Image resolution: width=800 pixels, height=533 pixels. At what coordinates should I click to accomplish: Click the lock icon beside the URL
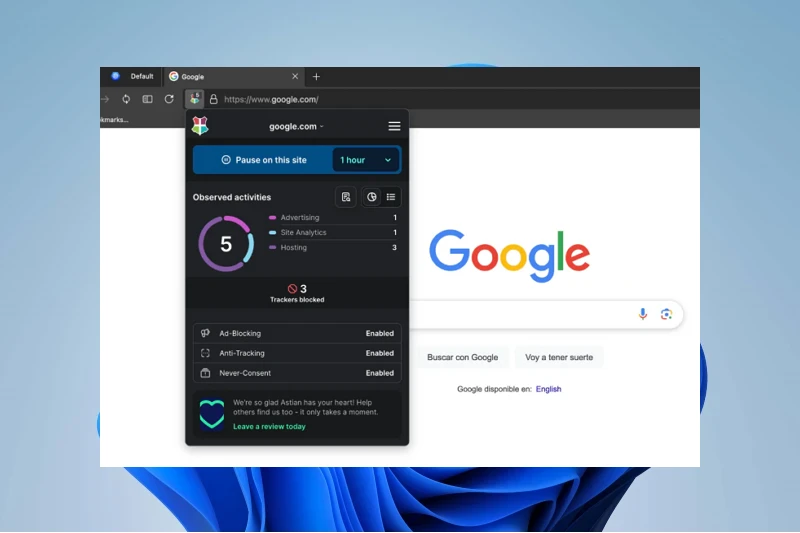[x=214, y=99]
